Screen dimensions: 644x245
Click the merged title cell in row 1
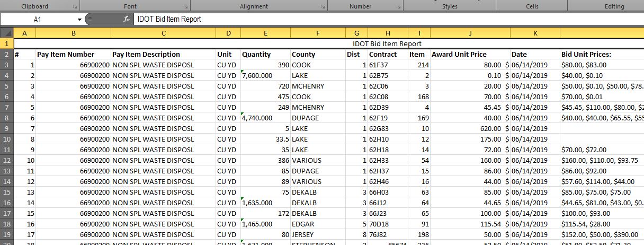329,43
